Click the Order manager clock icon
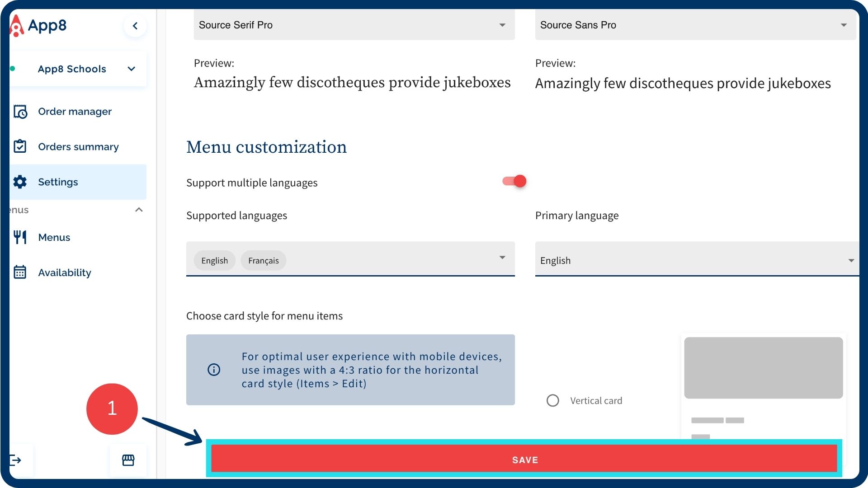Screen dimensions: 868x488 (20, 112)
